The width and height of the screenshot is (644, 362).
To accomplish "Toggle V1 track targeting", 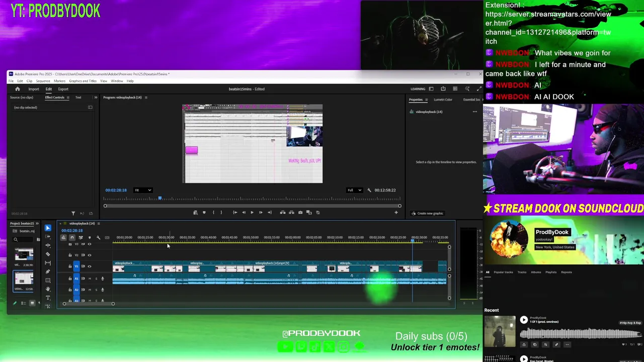I will click(76, 266).
